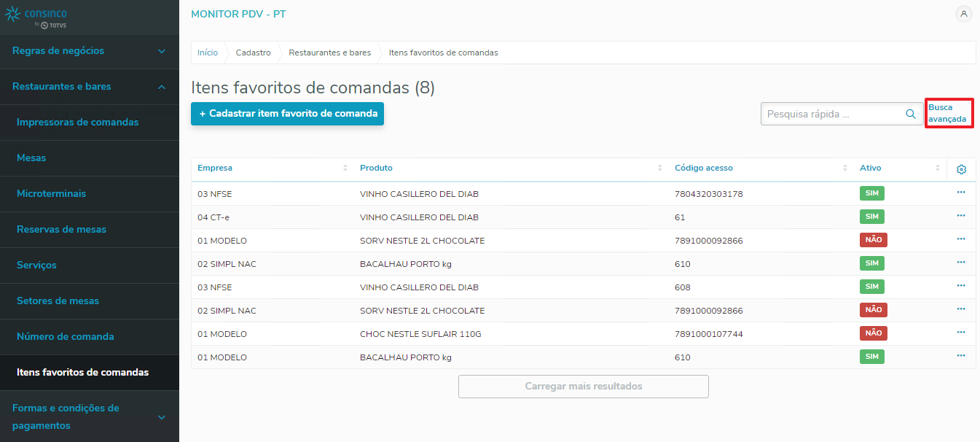Open actions menu for 01 MODELO SORV NESTLE row
Viewport: 980px width, 442px height.
pos(961,239)
